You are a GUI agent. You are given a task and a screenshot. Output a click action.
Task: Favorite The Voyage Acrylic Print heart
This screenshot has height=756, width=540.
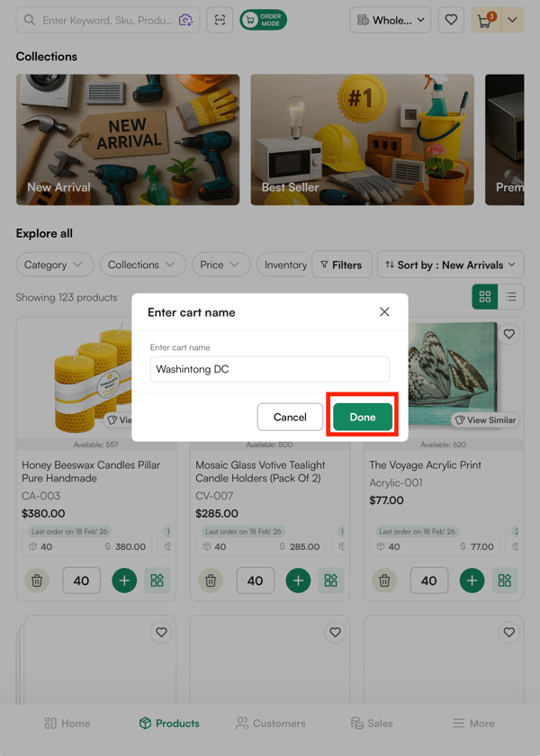pyautogui.click(x=509, y=335)
